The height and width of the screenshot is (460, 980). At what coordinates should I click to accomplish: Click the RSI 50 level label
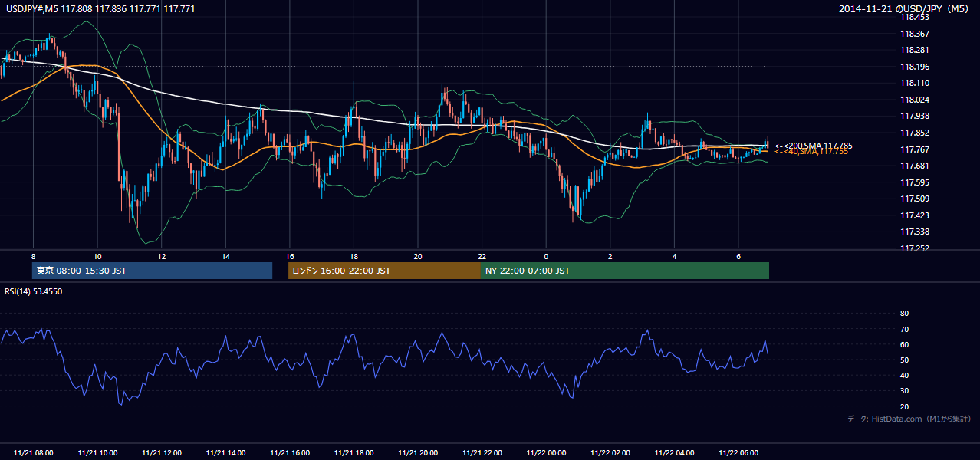(904, 360)
